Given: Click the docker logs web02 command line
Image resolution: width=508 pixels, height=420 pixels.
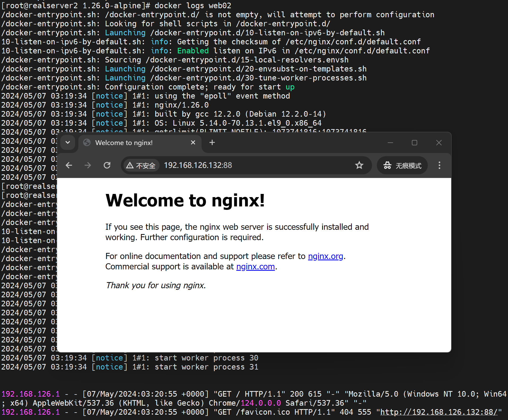Looking at the screenshot, I should pos(193,6).
